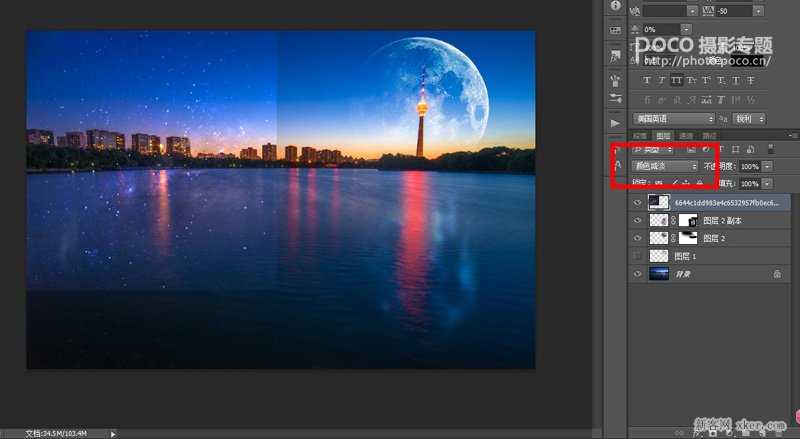Open the opacity slider dropdown arrow
The width and height of the screenshot is (800, 439).
767,166
